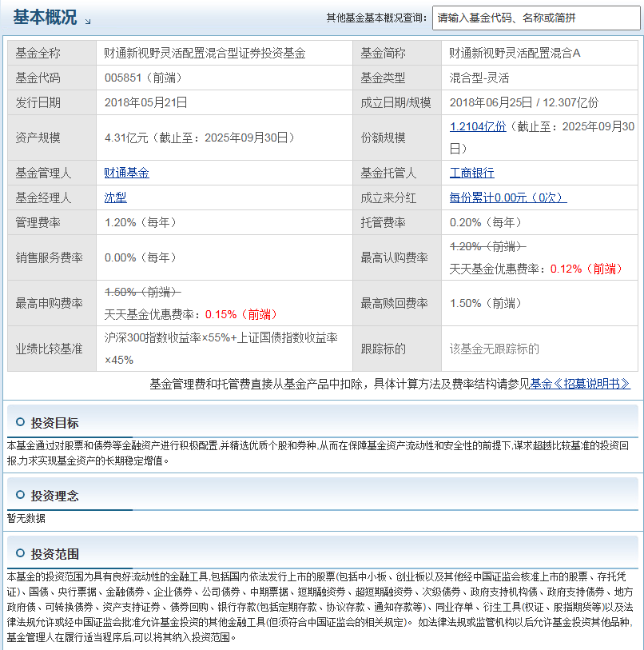Click the circle icon beside 投资理念

pyautogui.click(x=20, y=495)
